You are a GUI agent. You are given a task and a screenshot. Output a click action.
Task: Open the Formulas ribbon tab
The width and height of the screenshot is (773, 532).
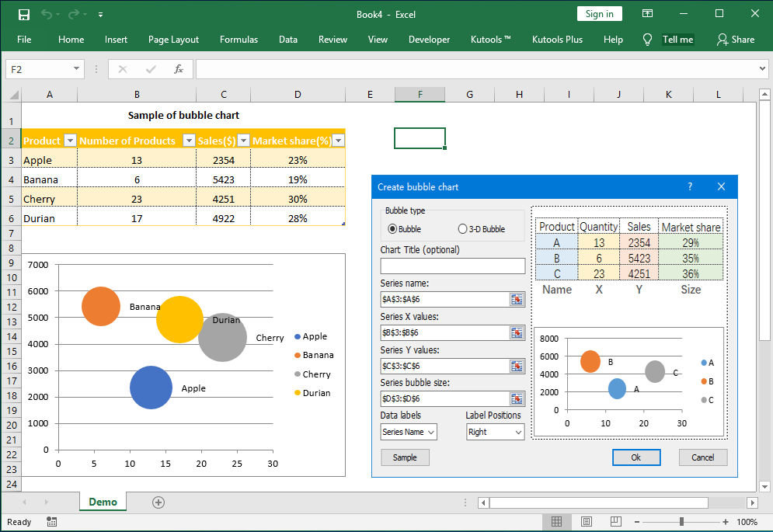coord(239,40)
